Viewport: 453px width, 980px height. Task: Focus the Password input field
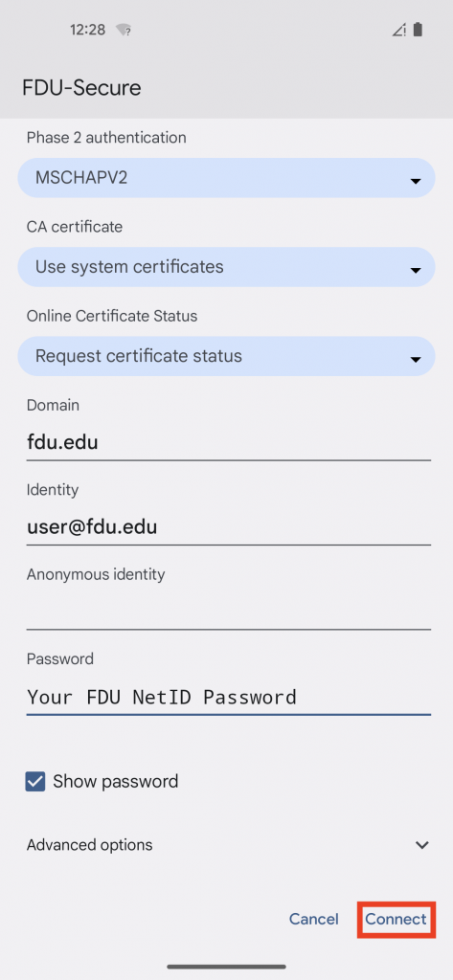click(228, 697)
